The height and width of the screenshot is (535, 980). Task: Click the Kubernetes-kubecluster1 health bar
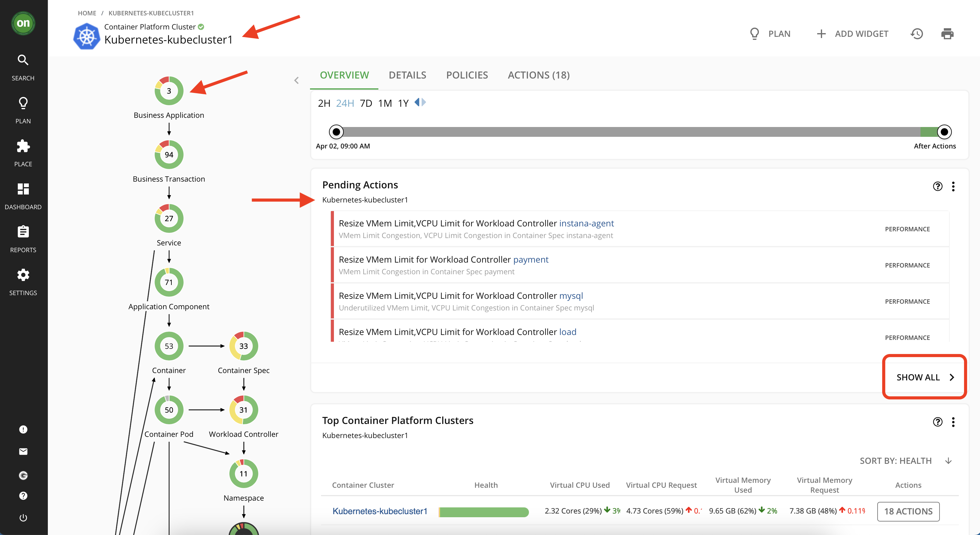tap(484, 512)
